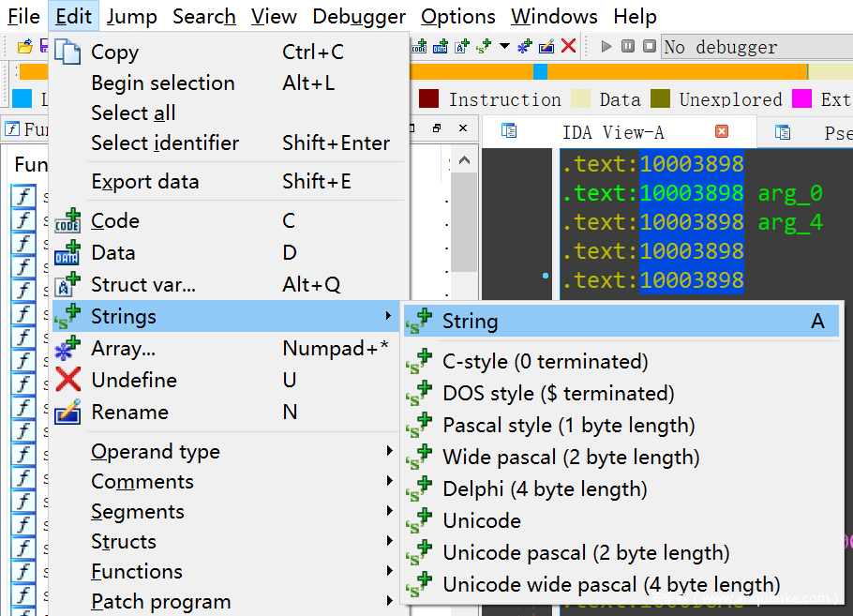
Task: Click the debugger start play button
Action: tap(606, 46)
